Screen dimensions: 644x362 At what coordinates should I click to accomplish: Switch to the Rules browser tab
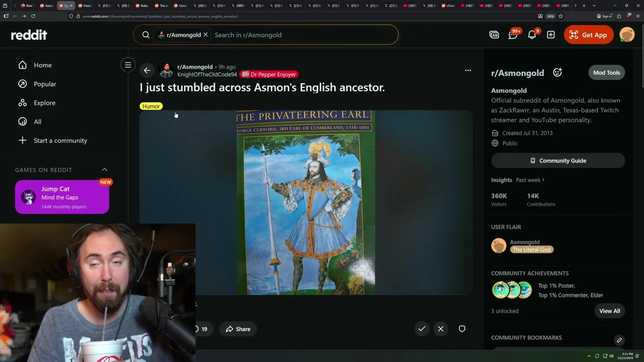142,6
